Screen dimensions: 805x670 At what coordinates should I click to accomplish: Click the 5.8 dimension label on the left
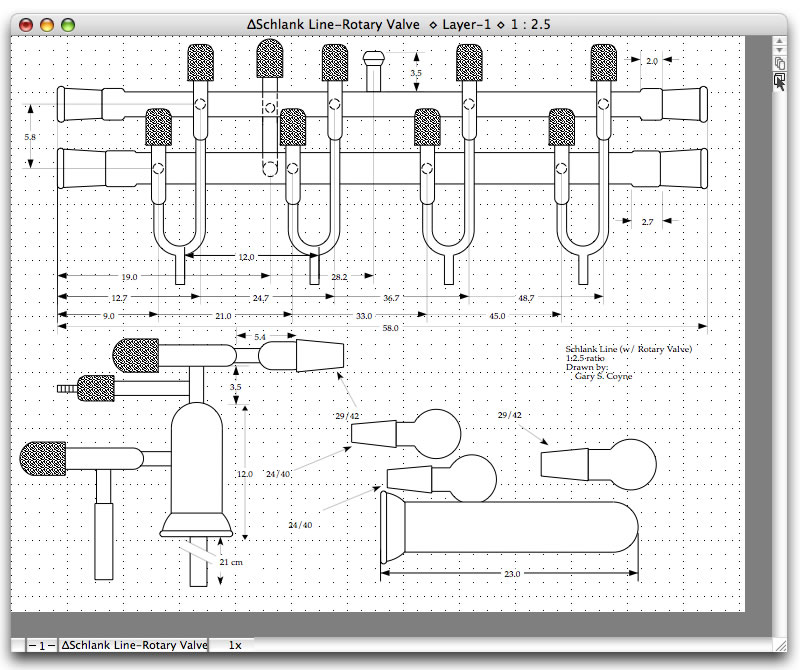31,136
